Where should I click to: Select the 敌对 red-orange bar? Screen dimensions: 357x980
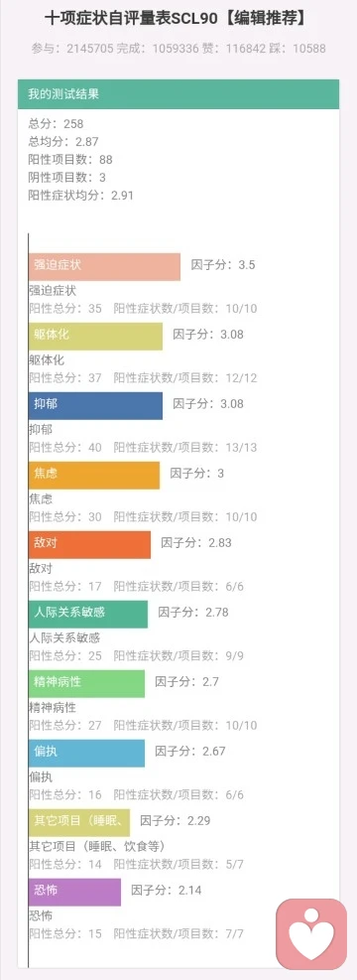pyautogui.click(x=90, y=544)
